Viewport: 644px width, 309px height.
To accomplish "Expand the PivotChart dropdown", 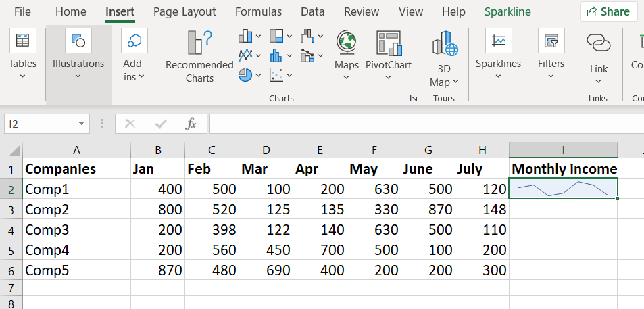I will click(389, 77).
